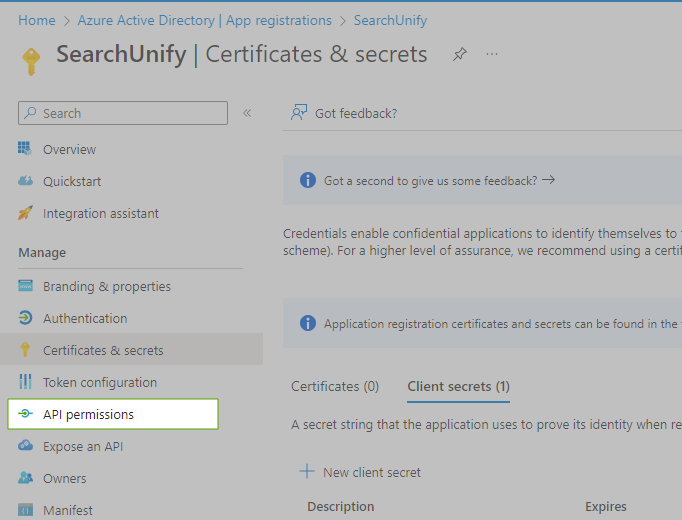682x520 pixels.
Task: Select the Quickstart cloud icon
Action: [x=26, y=181]
